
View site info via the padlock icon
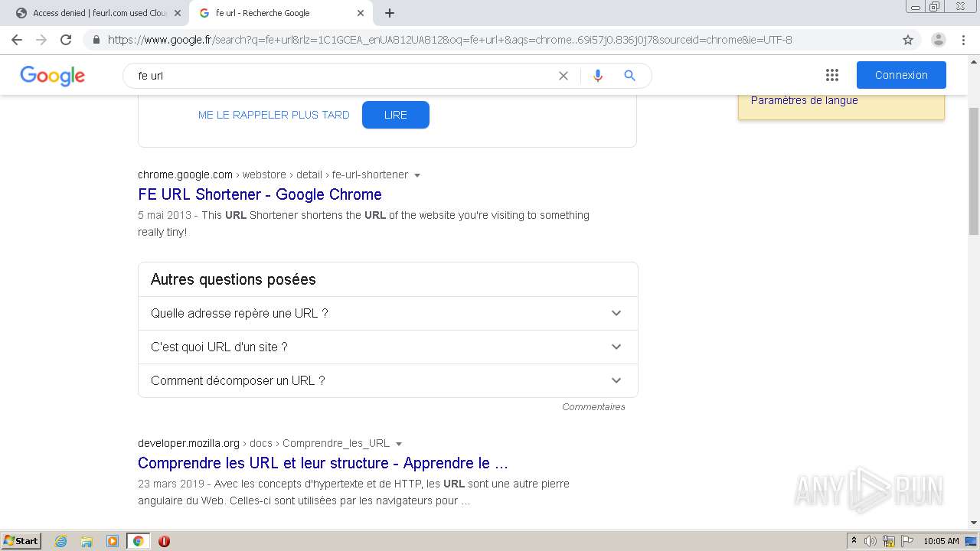pyautogui.click(x=96, y=40)
